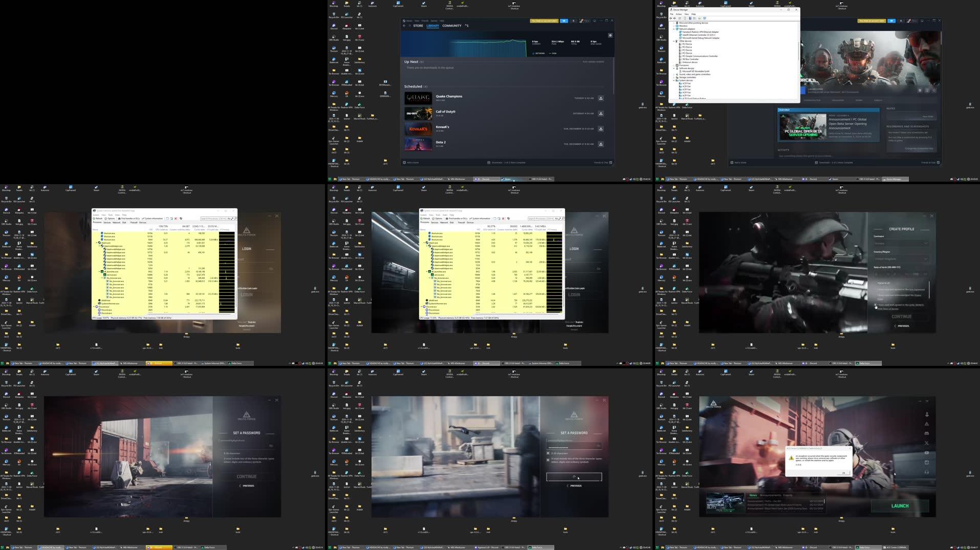980x550 pixels.
Task: Collapse the Other devices node in Device Manager
Action: click(x=674, y=41)
